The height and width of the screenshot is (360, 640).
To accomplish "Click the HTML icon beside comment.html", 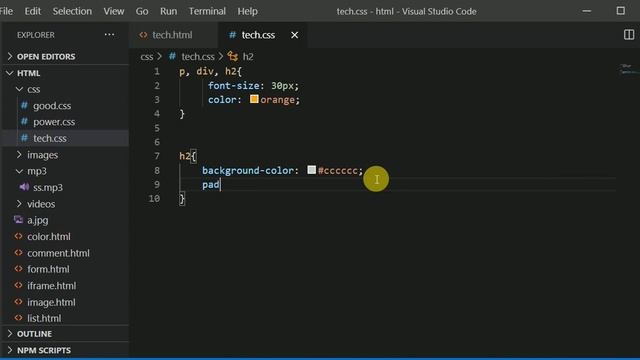I will 18,253.
